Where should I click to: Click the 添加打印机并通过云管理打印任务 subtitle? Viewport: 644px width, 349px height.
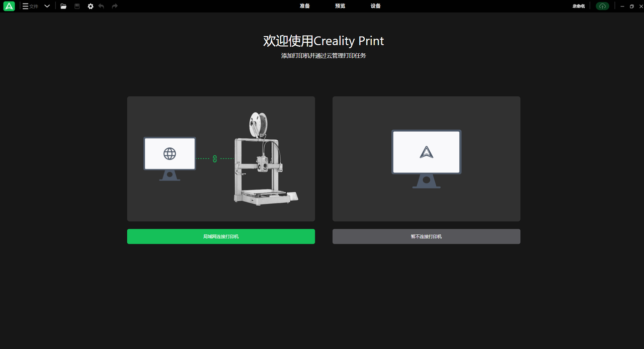pos(324,56)
